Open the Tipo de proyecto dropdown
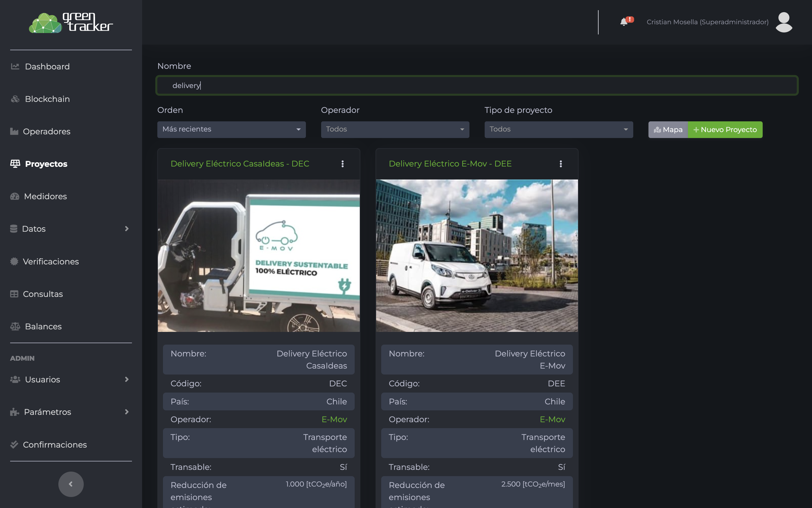 [x=559, y=129]
